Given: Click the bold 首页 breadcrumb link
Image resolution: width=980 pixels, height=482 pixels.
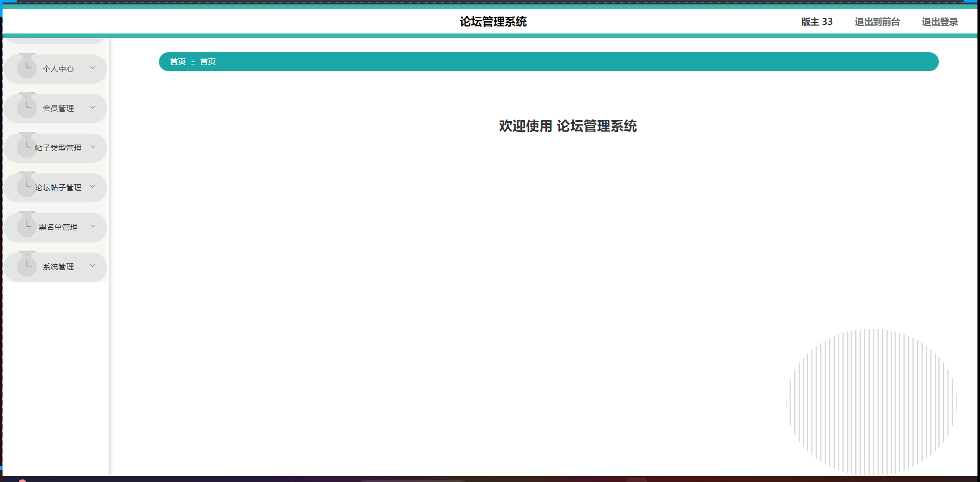Looking at the screenshot, I should pos(178,62).
